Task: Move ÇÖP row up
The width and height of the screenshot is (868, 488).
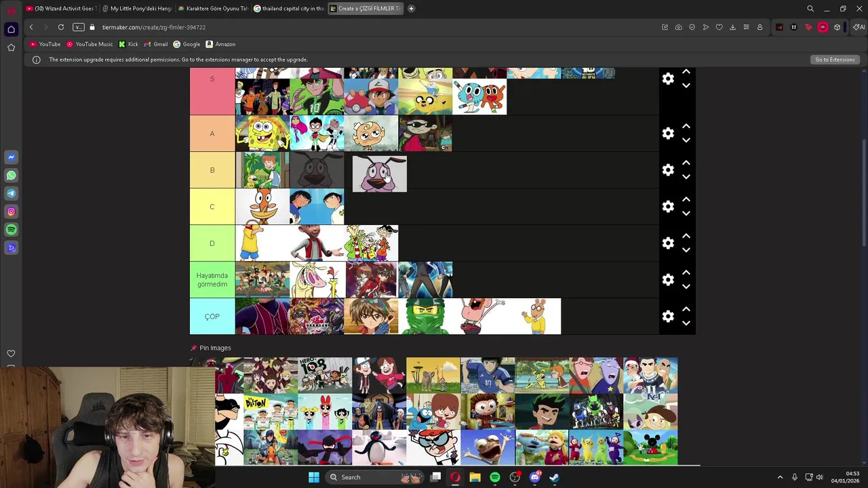Action: (x=686, y=309)
